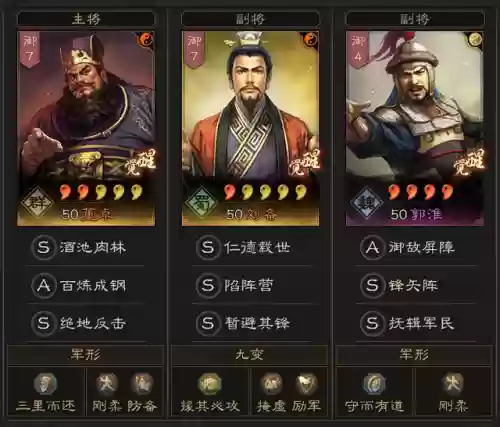The image size is (500, 427).
Task: Click the 防备 icon under 董卓
Action: coord(142,384)
